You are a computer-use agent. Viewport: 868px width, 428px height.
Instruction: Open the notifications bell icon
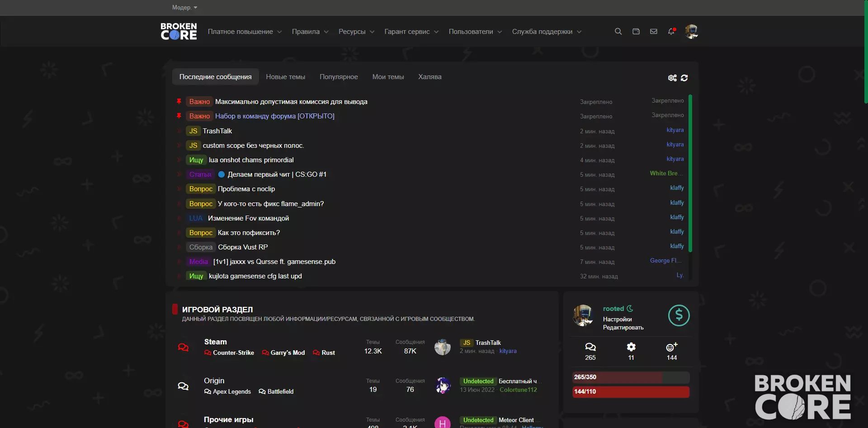point(671,32)
